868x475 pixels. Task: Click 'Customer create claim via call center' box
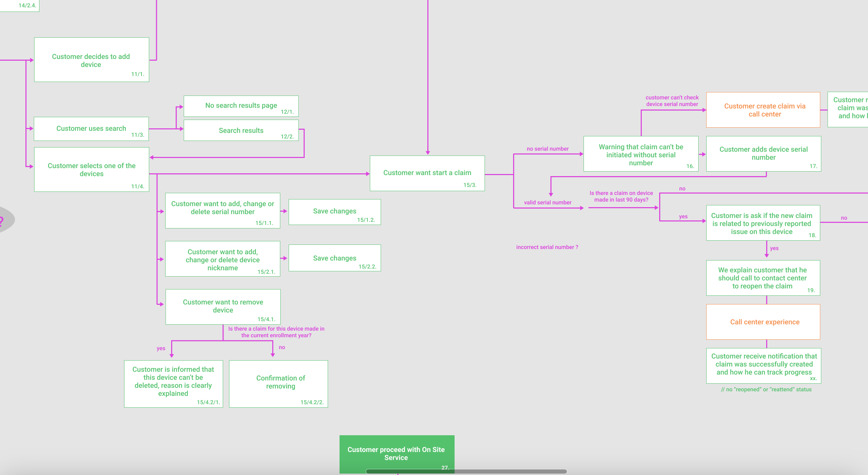pyautogui.click(x=763, y=110)
